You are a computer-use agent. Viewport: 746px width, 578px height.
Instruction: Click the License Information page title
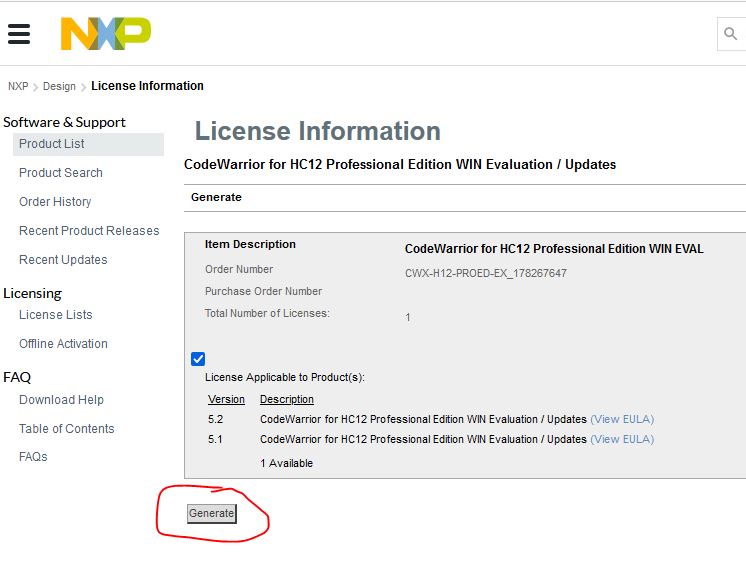pyautogui.click(x=318, y=131)
